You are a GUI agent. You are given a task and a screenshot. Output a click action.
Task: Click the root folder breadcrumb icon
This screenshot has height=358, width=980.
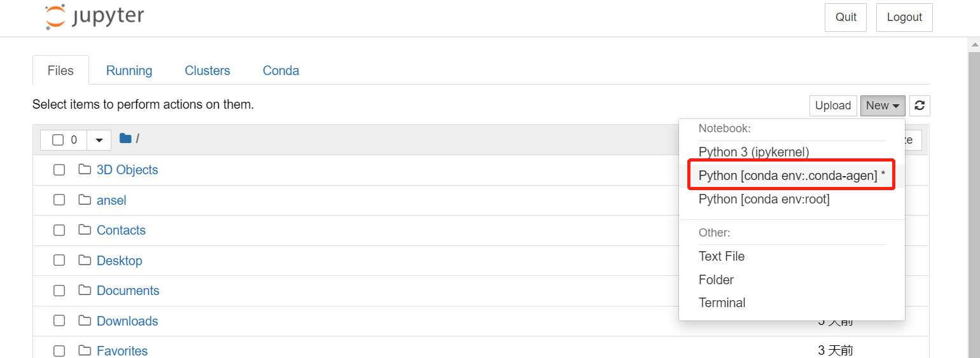(x=125, y=139)
